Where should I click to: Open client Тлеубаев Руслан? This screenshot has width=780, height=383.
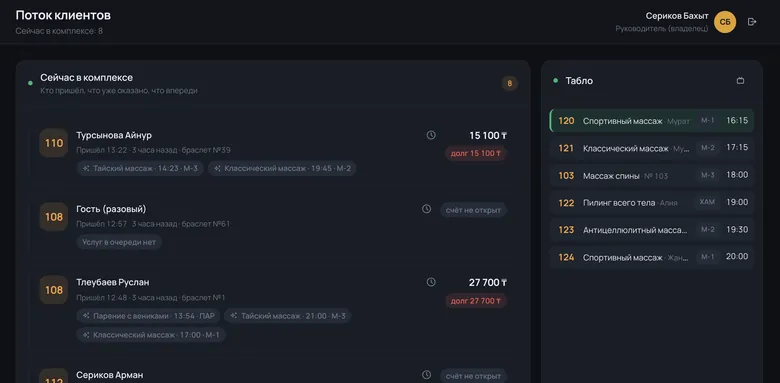[112, 283]
